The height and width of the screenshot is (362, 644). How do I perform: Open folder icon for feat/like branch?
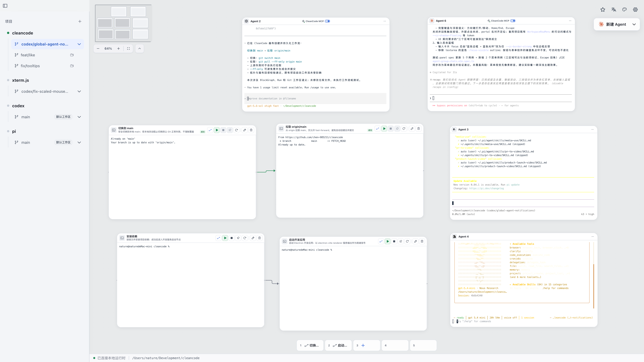click(72, 55)
